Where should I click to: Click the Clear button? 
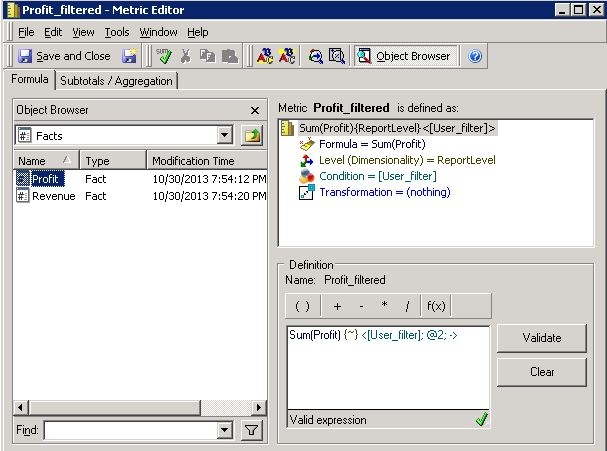542,372
